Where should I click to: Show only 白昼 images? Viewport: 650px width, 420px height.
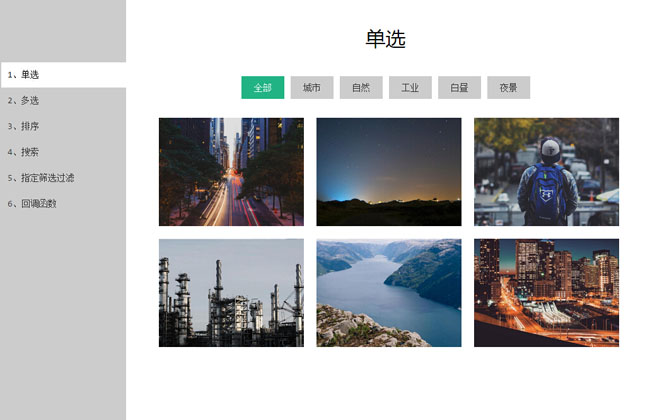coord(459,87)
